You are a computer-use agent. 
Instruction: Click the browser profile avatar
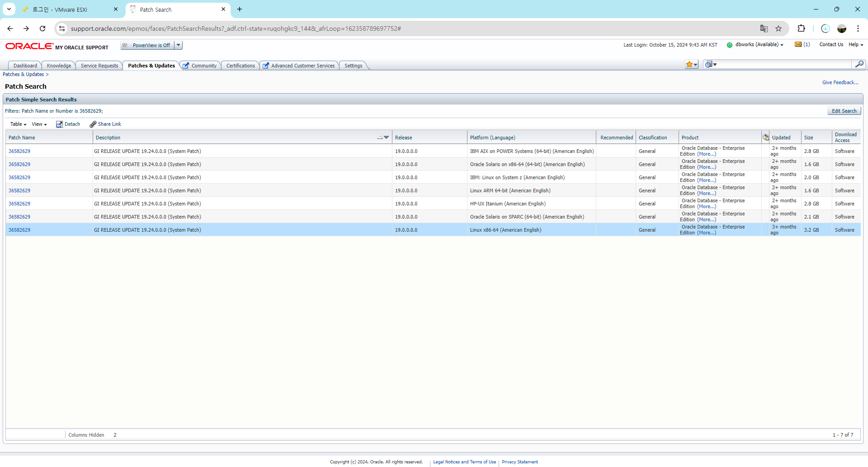tap(842, 29)
